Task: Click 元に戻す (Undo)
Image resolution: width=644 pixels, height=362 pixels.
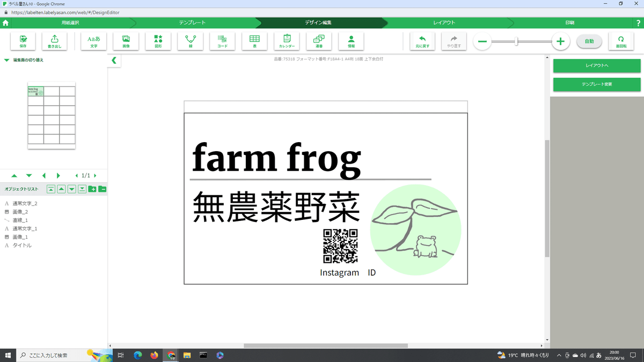Action: click(x=422, y=41)
